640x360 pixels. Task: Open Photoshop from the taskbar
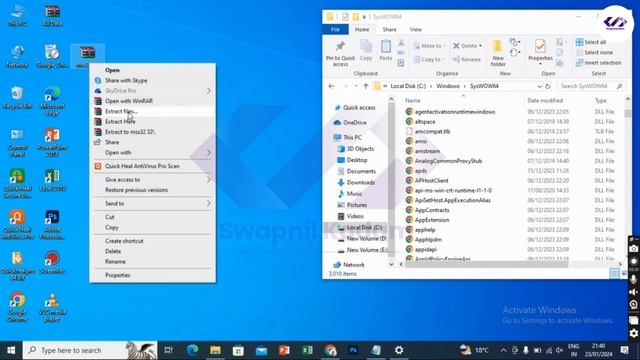pyautogui.click(x=353, y=350)
